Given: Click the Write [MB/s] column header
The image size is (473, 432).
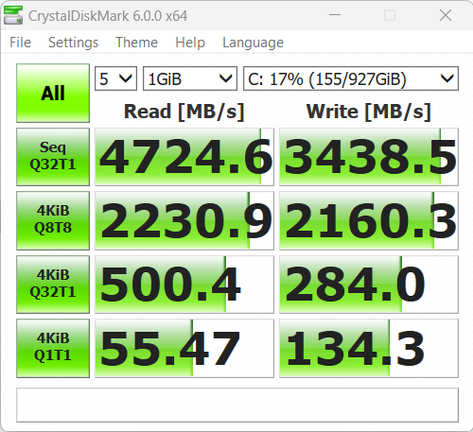Looking at the screenshot, I should pyautogui.click(x=369, y=111).
